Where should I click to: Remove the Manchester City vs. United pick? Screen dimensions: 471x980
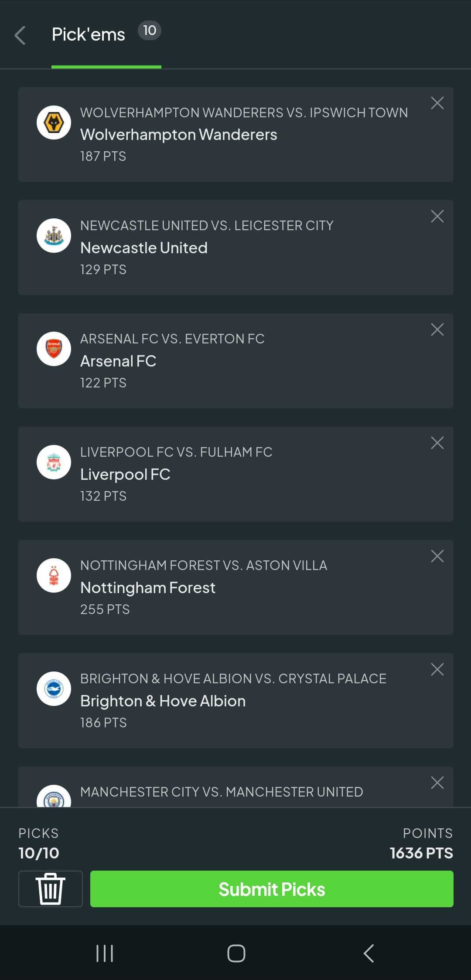coord(437,783)
